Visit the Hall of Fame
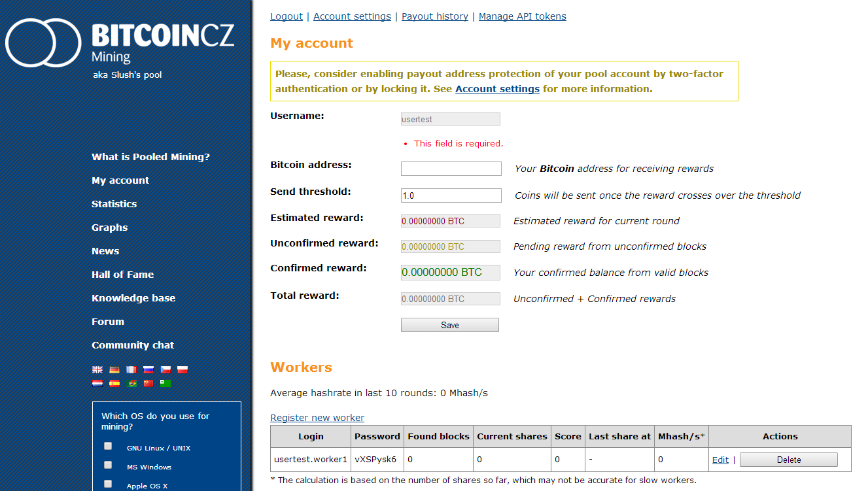The image size is (868, 491). (122, 275)
